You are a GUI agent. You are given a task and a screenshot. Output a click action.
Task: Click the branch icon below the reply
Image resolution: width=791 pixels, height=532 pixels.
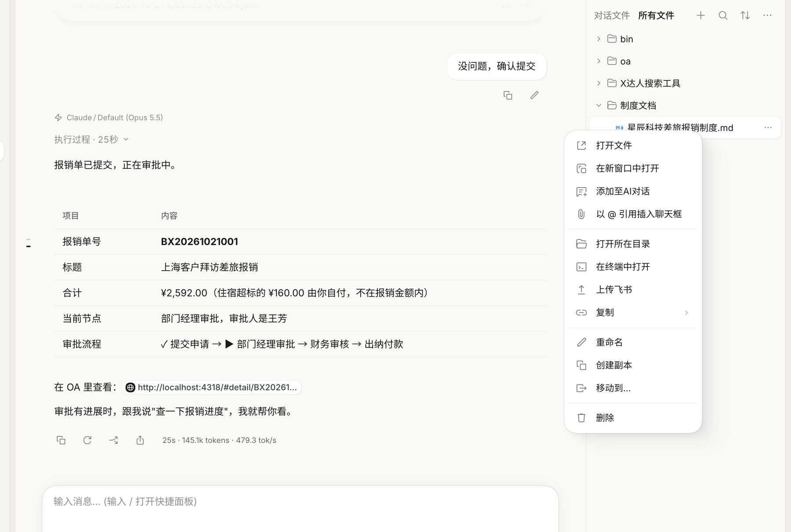(113, 440)
